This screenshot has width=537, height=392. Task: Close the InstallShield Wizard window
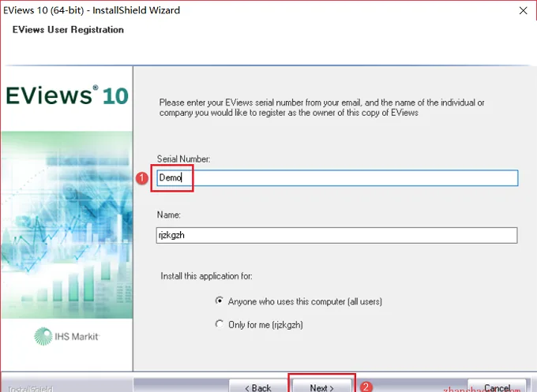(x=523, y=10)
